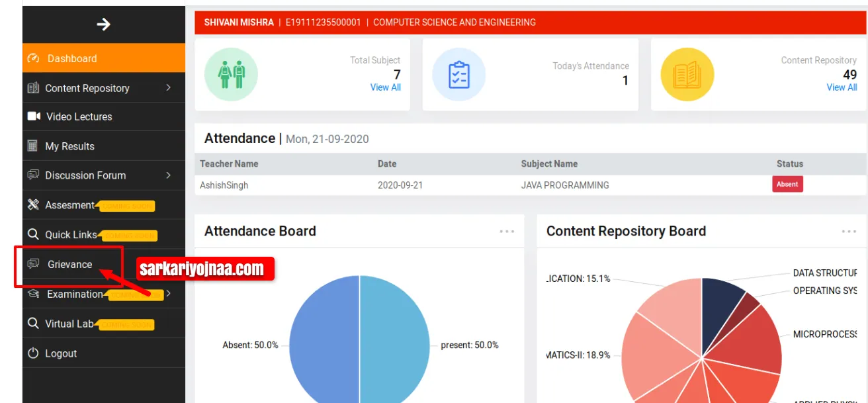The width and height of the screenshot is (868, 403).
Task: Click the blue clipboard attendance icon
Action: (458, 74)
